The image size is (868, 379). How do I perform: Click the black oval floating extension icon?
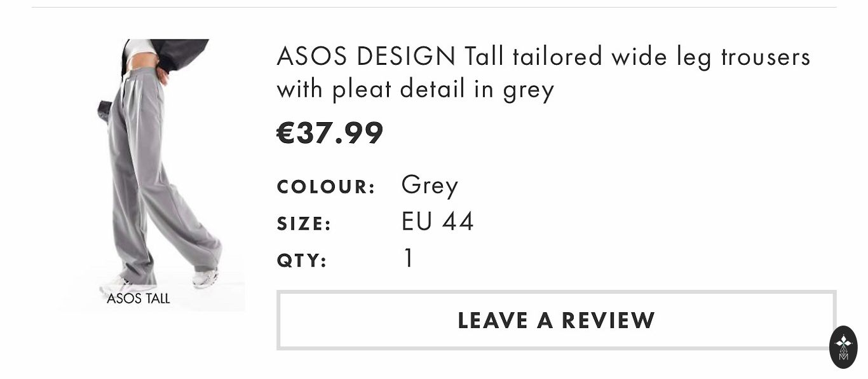tap(843, 347)
